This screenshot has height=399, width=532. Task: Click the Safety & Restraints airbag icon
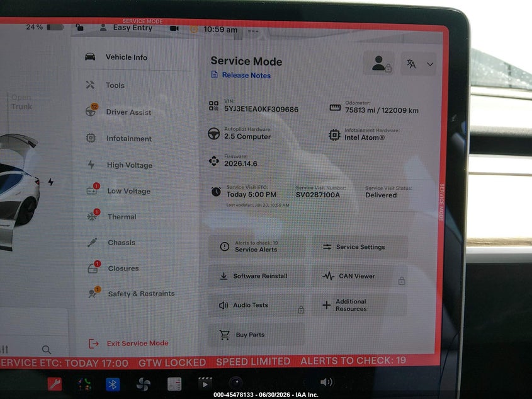pyautogui.click(x=93, y=293)
